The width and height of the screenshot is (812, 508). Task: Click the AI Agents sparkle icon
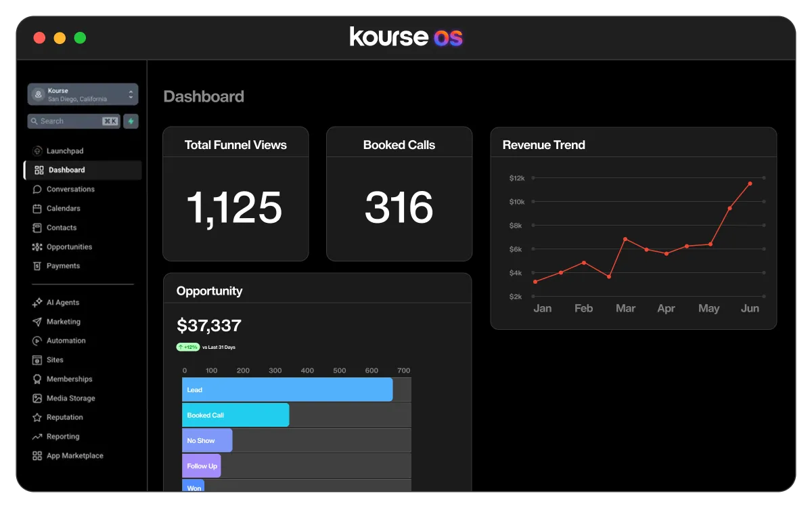(x=37, y=303)
